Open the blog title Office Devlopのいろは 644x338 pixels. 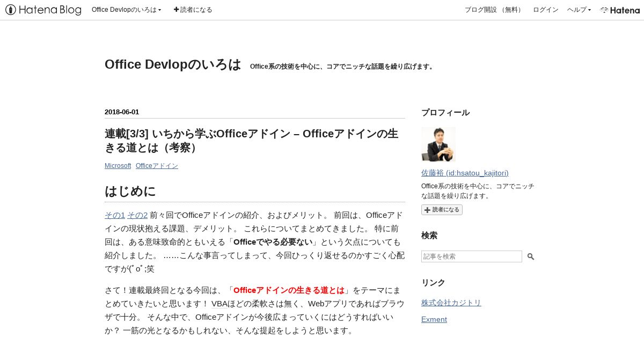(x=173, y=64)
